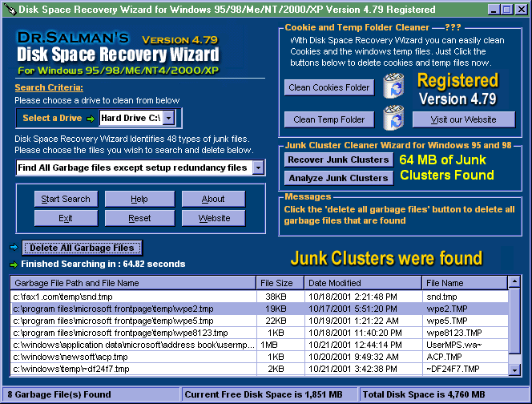Click 'Current Free Disk Space' status panel
The height and width of the screenshot is (404, 532).
point(269,394)
